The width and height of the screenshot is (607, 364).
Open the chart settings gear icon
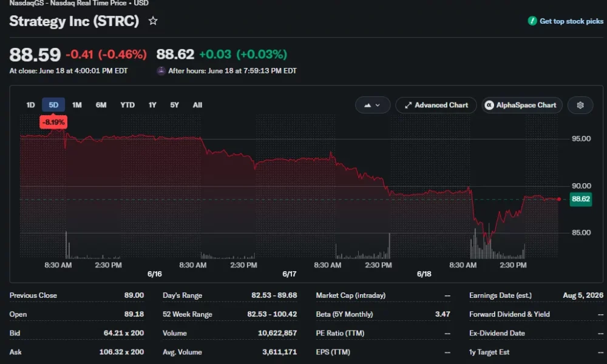tap(580, 105)
